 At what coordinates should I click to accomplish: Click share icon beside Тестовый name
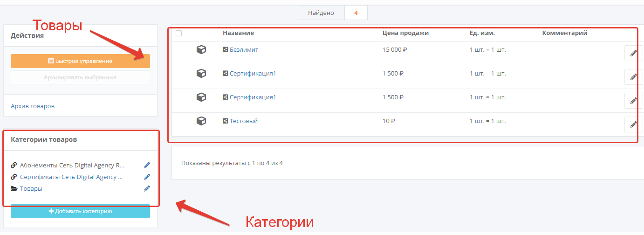226,121
